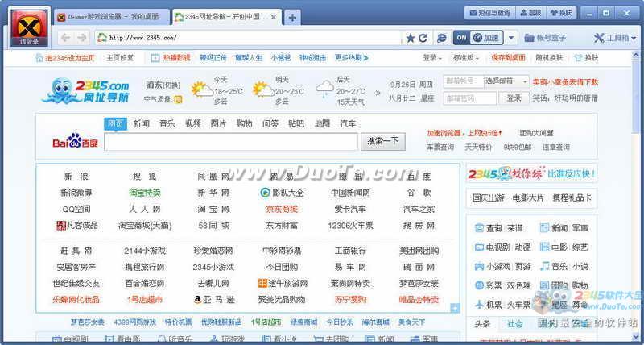Open 影视大全 with the play icon
Image resolution: width=644 pixels, height=345 pixels.
pyautogui.click(x=283, y=193)
